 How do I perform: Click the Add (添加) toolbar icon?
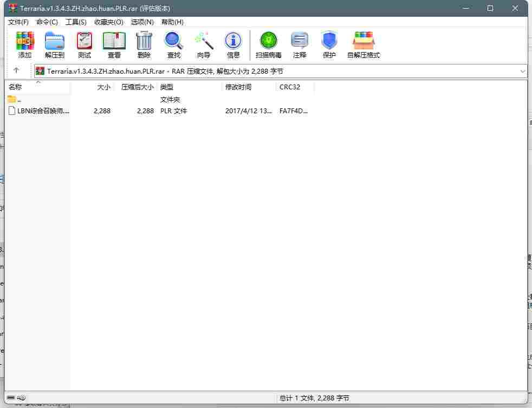click(x=25, y=44)
